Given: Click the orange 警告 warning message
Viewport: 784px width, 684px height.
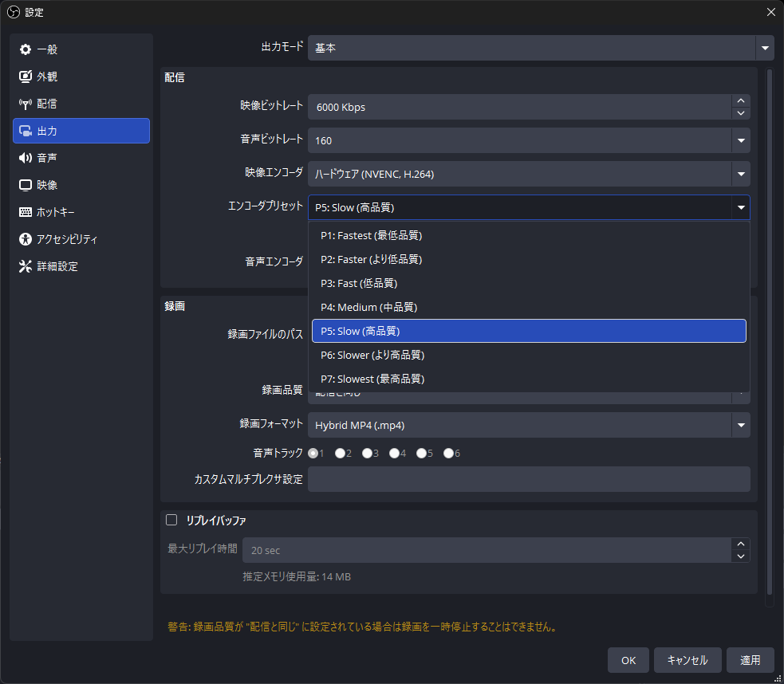Looking at the screenshot, I should pyautogui.click(x=363, y=627).
